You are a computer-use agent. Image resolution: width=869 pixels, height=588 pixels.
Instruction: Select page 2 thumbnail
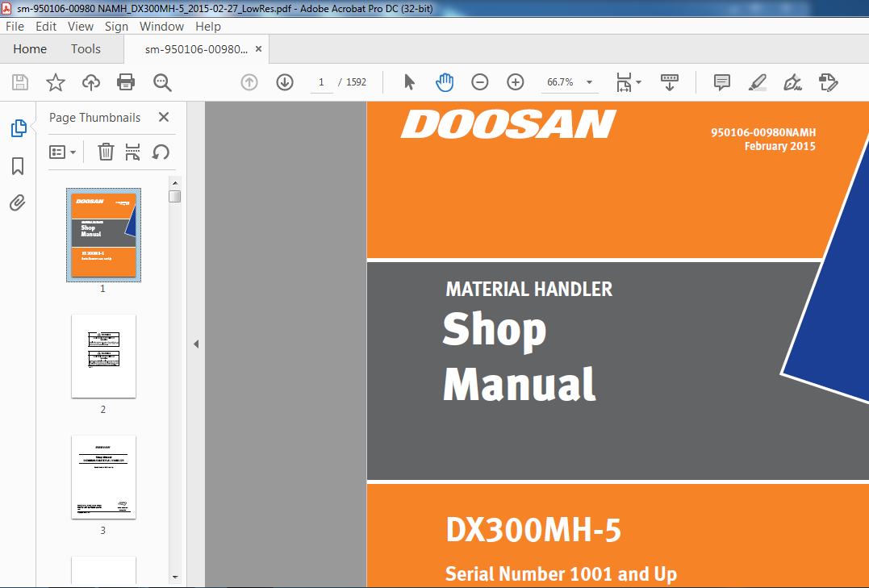[103, 357]
